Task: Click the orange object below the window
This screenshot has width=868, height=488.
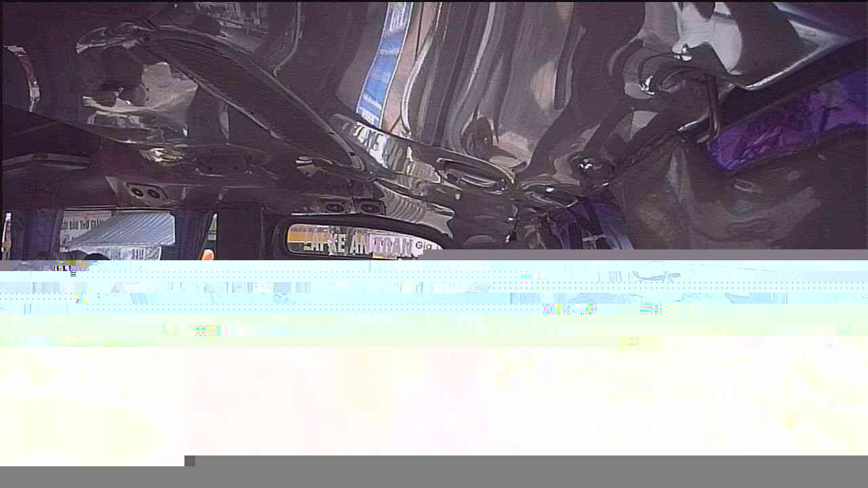Action: pos(208,255)
